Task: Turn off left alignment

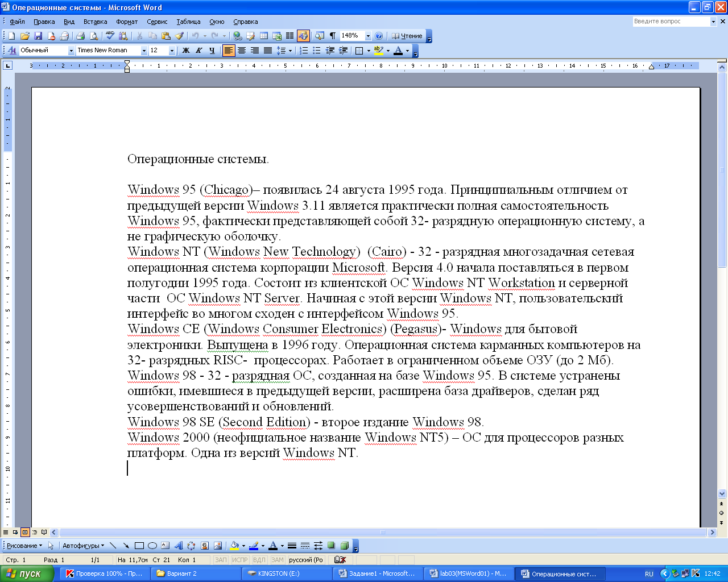Action: tap(228, 51)
